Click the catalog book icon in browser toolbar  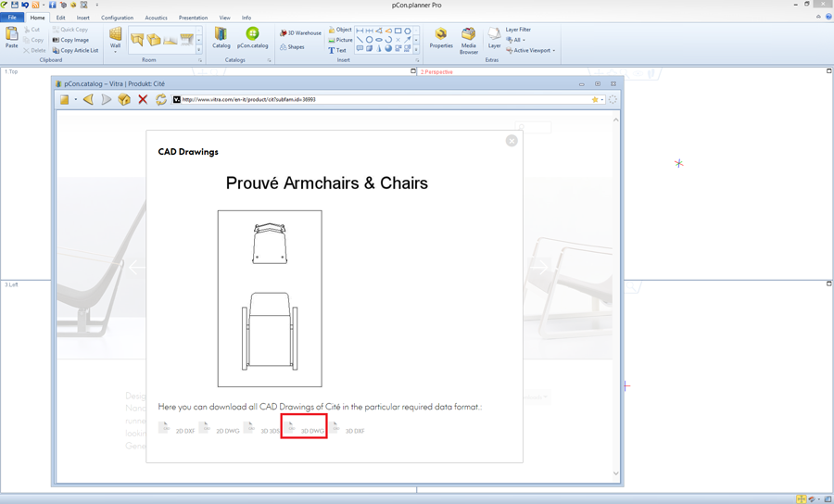coord(64,99)
